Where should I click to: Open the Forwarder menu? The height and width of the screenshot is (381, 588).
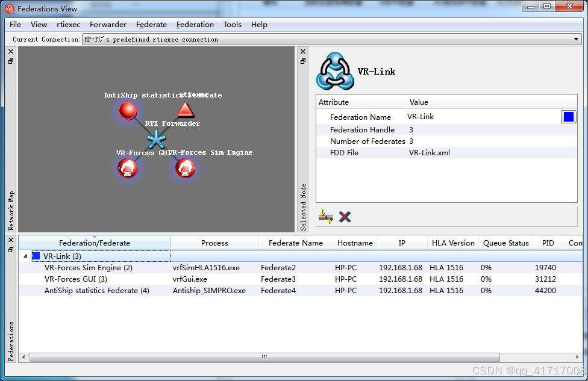[108, 24]
